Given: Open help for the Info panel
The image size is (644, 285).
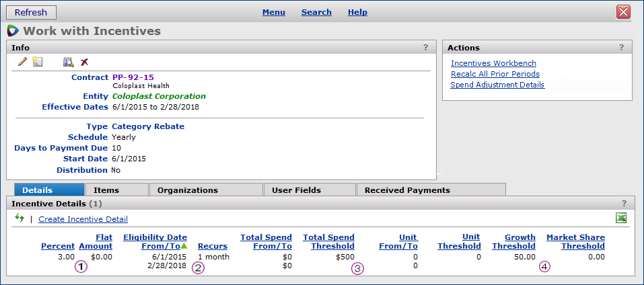Looking at the screenshot, I should click(x=425, y=48).
